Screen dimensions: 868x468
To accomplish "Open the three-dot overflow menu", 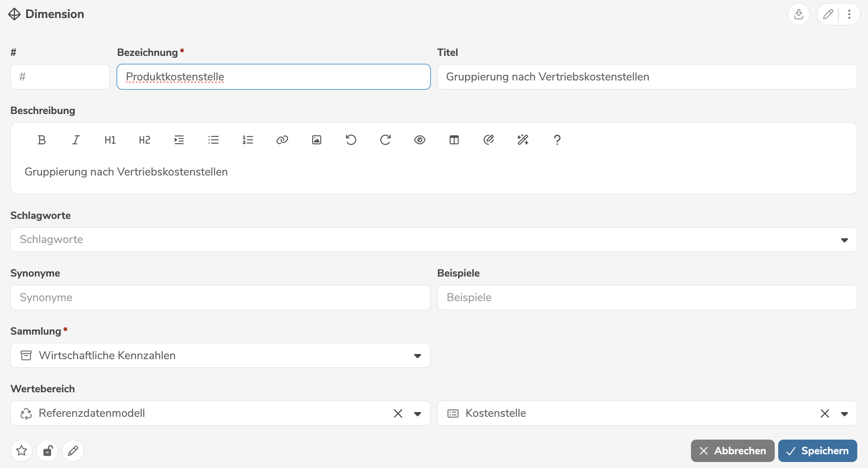I will [849, 14].
